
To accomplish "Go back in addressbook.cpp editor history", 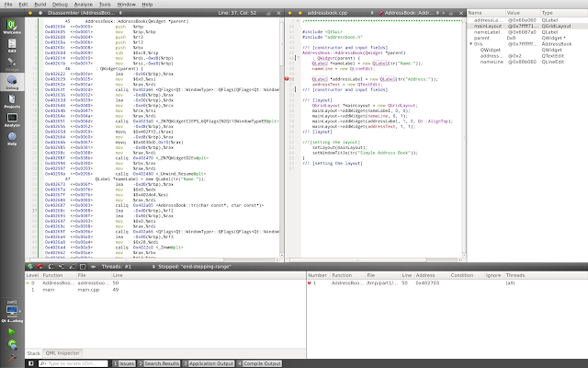I will (x=290, y=13).
